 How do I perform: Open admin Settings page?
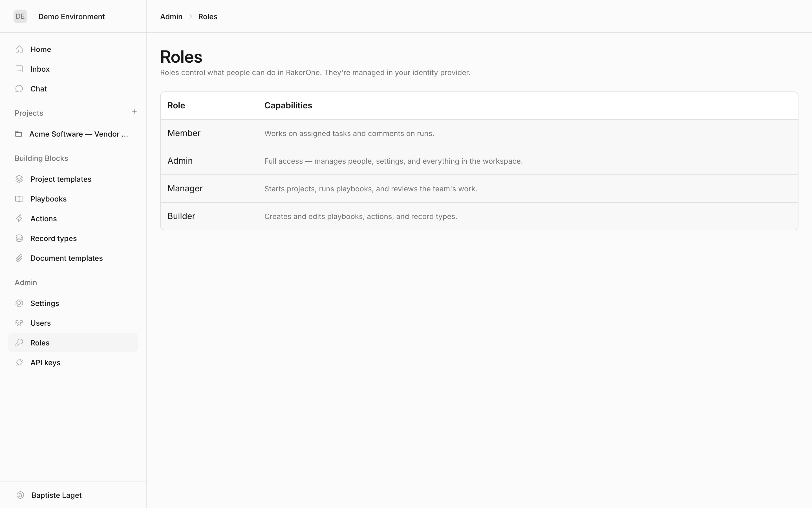point(73,303)
